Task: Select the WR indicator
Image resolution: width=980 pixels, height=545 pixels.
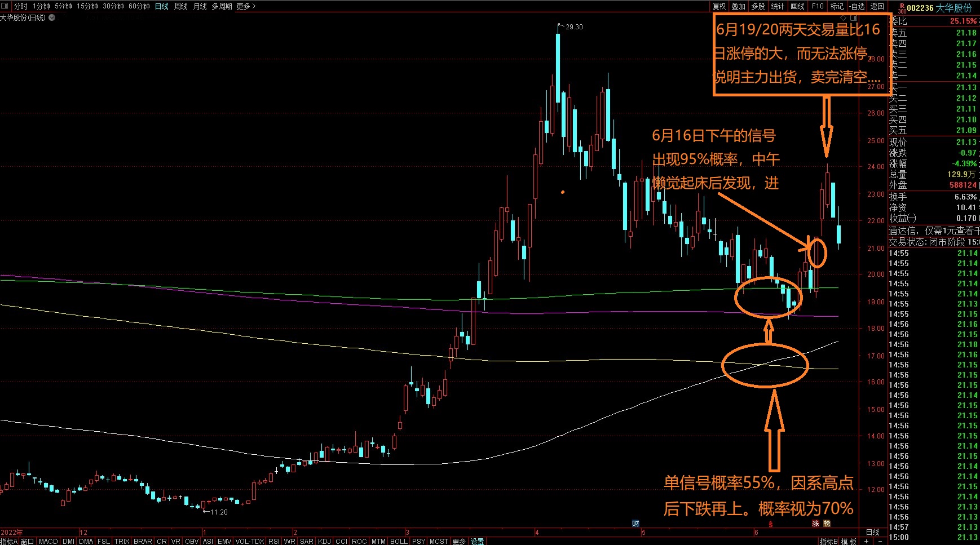Action: tap(289, 541)
